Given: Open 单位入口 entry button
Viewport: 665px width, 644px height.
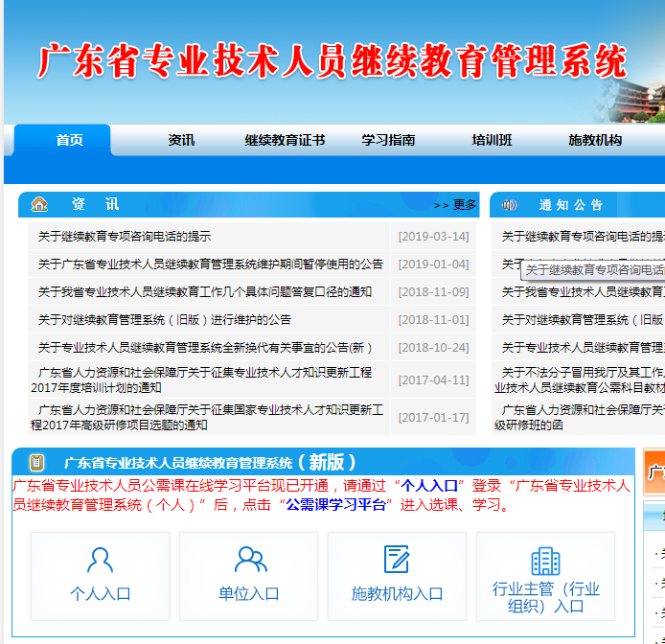Looking at the screenshot, I should tap(248, 576).
